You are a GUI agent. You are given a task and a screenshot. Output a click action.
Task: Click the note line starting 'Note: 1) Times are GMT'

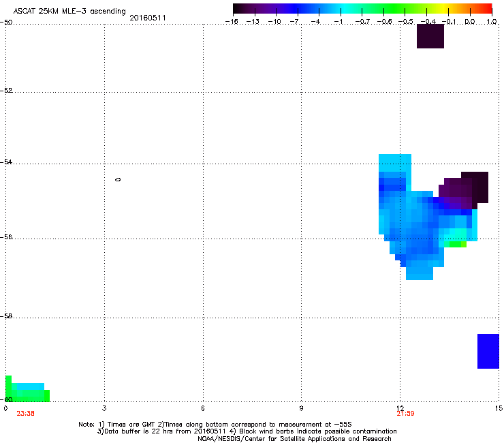click(x=215, y=425)
